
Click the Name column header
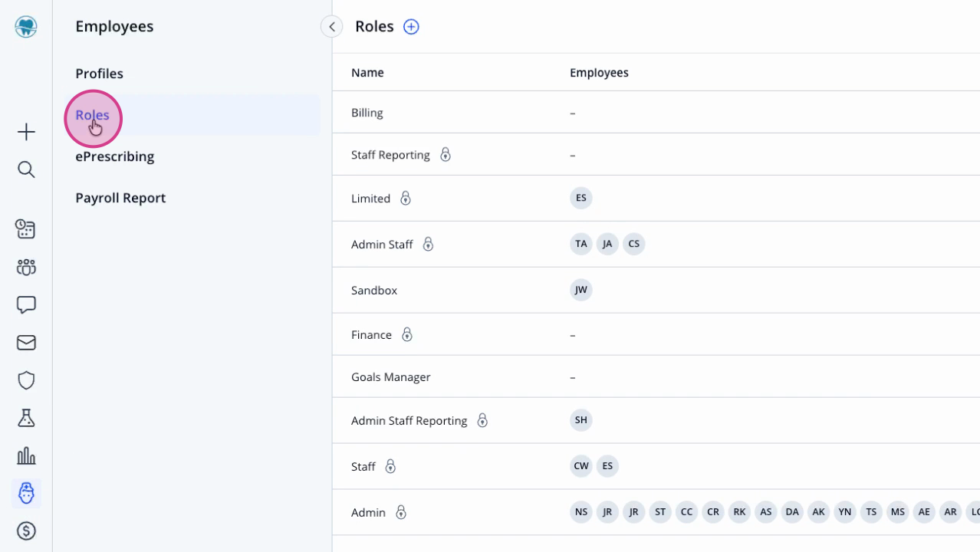tap(367, 73)
